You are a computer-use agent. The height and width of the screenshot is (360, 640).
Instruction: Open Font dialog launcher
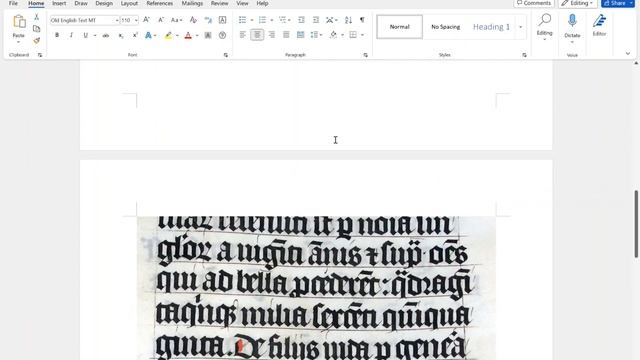226,55
